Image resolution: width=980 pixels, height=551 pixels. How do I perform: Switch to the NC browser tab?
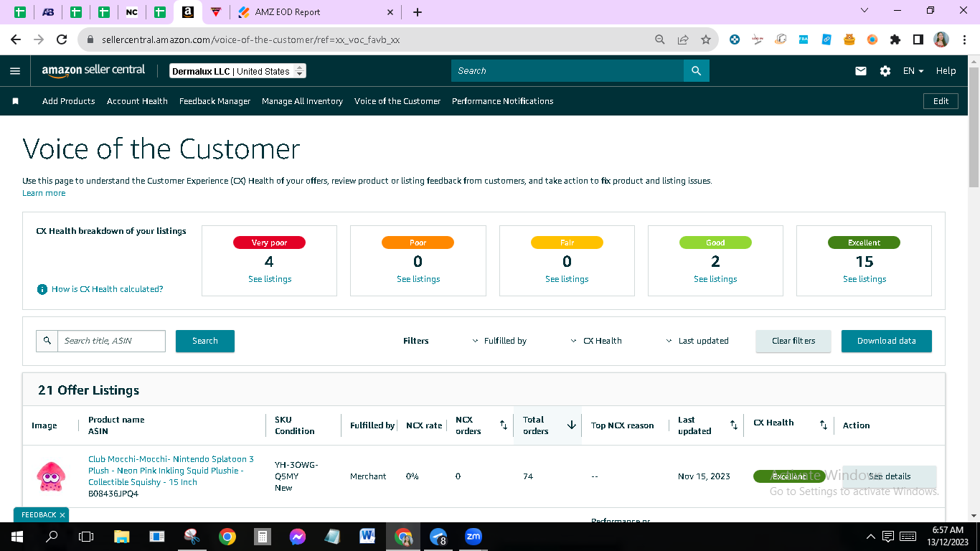click(131, 12)
